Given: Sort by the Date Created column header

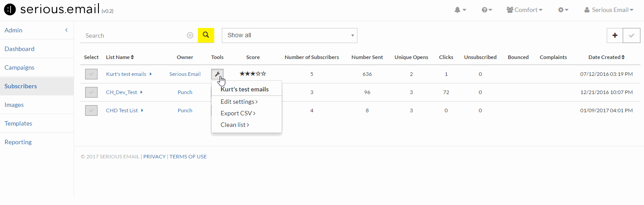Looking at the screenshot, I should click(607, 57).
